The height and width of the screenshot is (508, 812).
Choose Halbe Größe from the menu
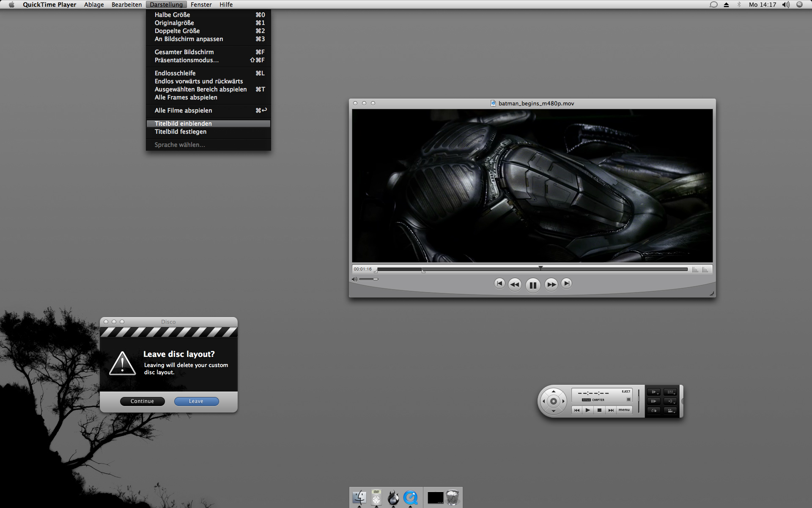coord(208,15)
